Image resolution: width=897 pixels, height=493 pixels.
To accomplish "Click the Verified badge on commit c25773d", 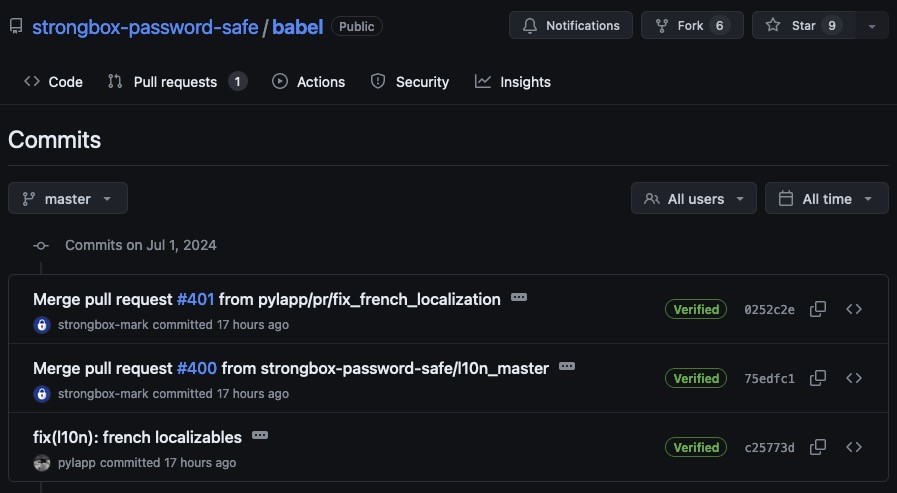I will [x=696, y=447].
